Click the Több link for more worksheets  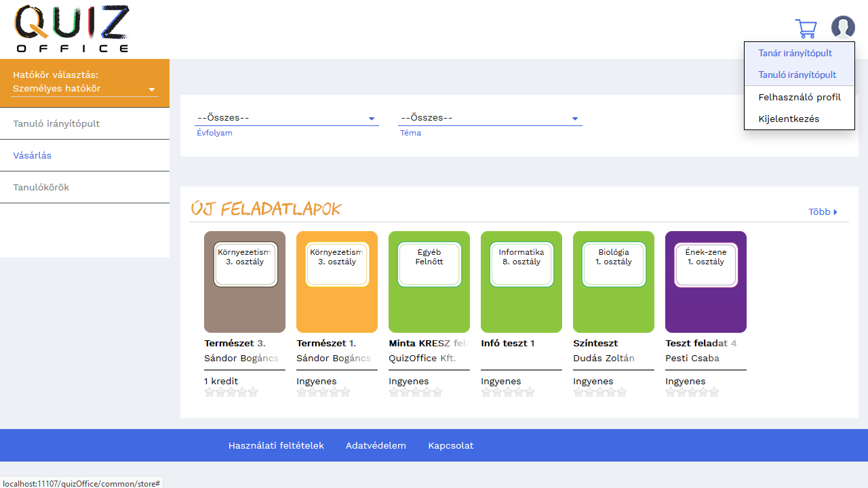click(823, 212)
